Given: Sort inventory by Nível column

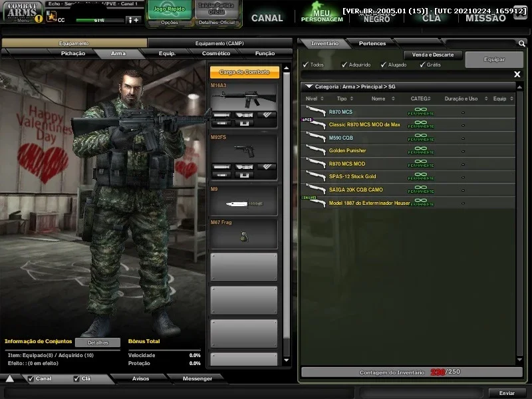Looking at the screenshot, I should click(x=314, y=98).
